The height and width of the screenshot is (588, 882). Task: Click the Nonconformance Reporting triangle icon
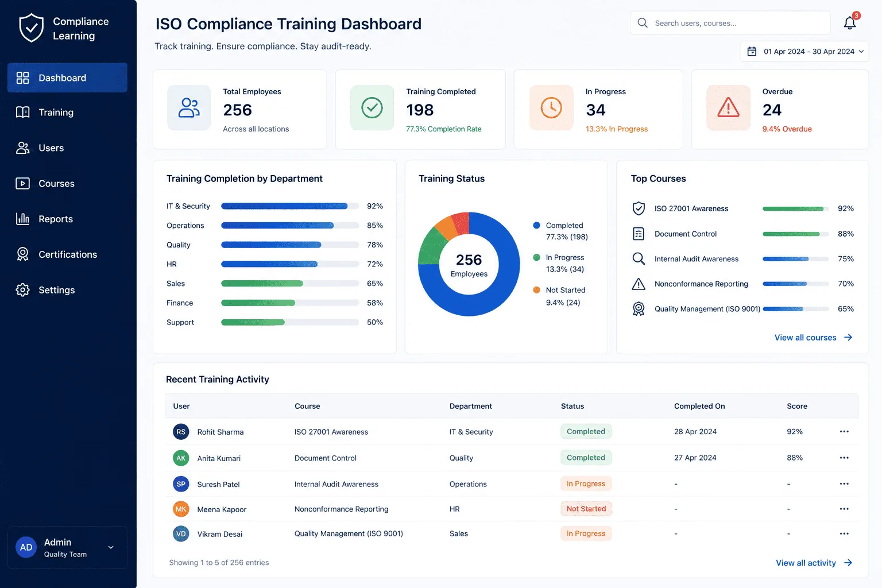click(639, 284)
